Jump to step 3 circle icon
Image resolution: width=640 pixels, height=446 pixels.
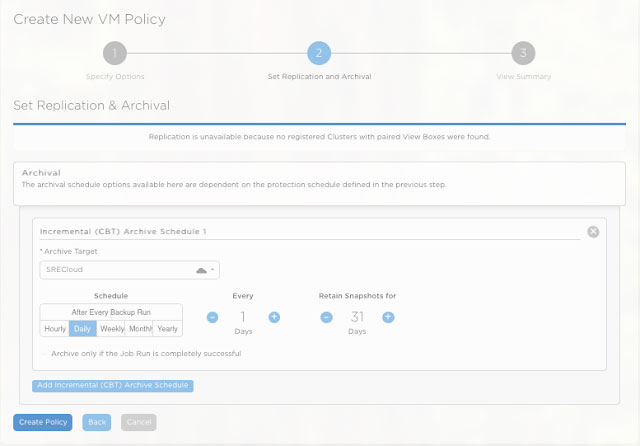click(523, 53)
